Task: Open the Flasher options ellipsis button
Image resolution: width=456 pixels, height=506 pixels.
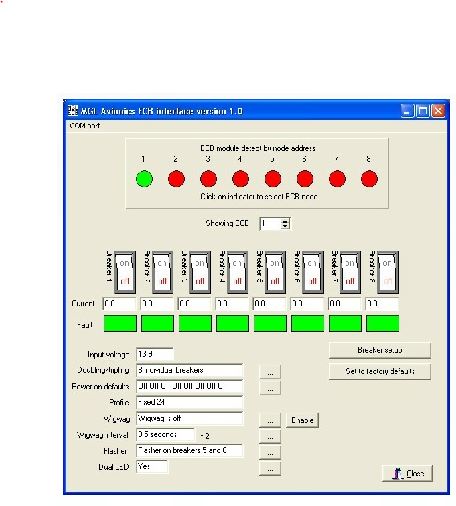Action: pyautogui.click(x=270, y=452)
